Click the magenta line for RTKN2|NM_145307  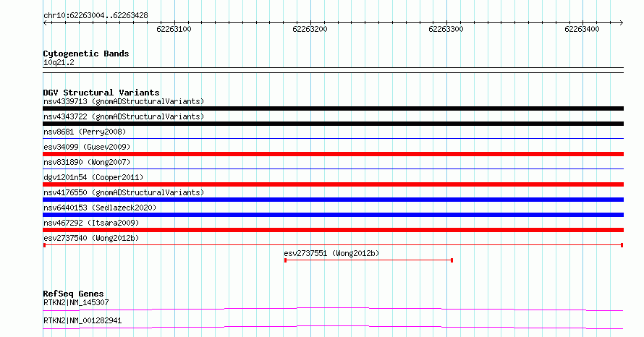click(333, 309)
